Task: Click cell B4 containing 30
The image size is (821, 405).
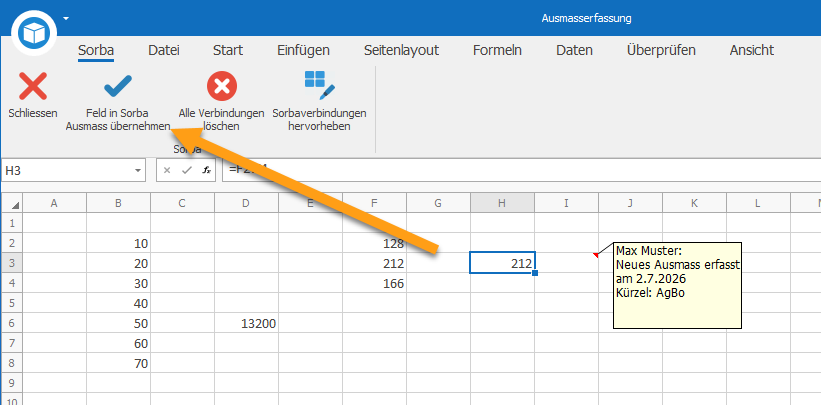Action: [118, 283]
